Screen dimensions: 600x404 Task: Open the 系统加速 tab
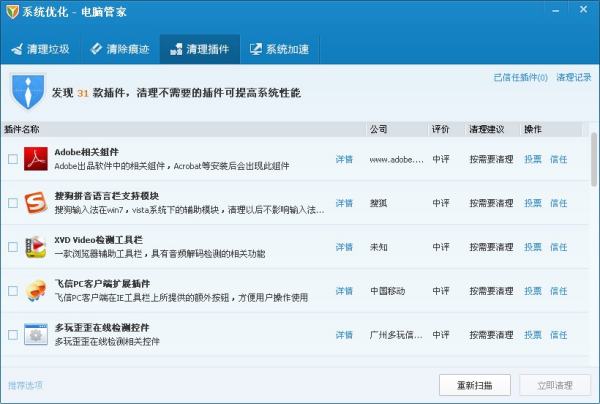tap(279, 49)
